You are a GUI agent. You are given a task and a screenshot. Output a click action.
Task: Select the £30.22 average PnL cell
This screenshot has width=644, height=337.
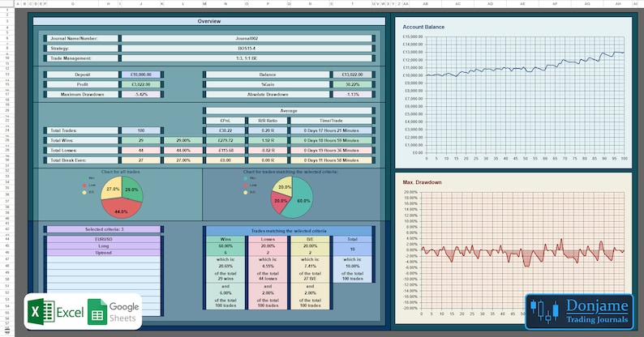(x=225, y=130)
